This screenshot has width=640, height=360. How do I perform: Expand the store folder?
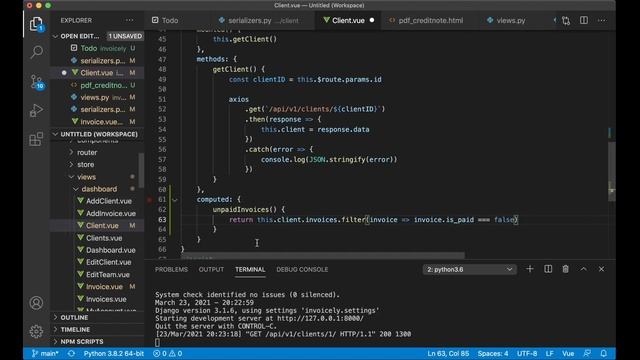[x=85, y=164]
